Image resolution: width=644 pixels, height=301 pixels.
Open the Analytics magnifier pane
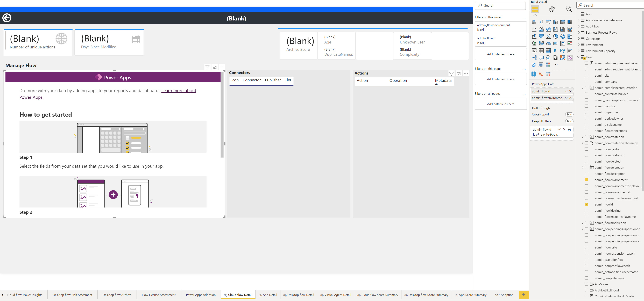tap(569, 9)
